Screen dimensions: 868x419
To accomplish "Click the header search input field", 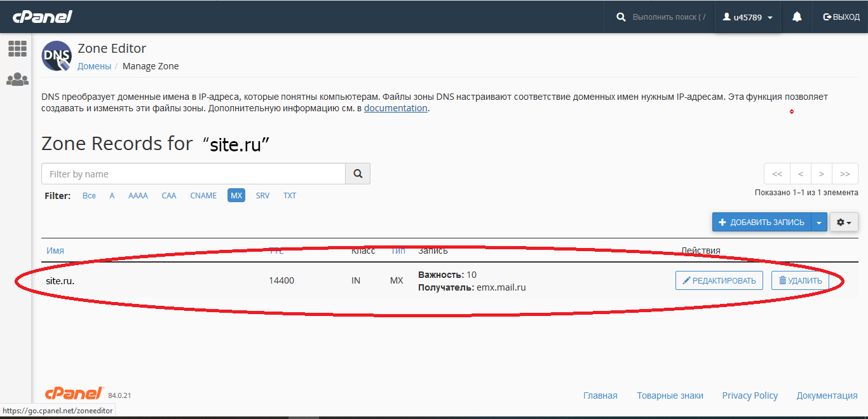I will click(x=670, y=17).
